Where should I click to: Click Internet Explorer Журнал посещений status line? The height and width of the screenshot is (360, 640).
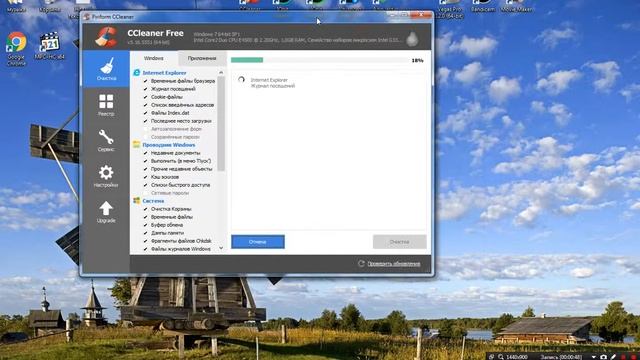click(273, 83)
